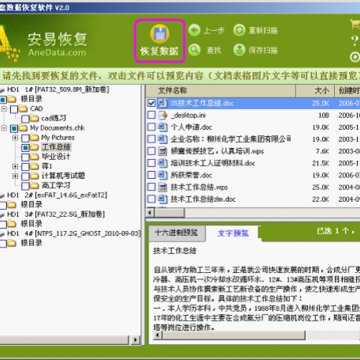Sort by the 大小 column header

pos(315,91)
